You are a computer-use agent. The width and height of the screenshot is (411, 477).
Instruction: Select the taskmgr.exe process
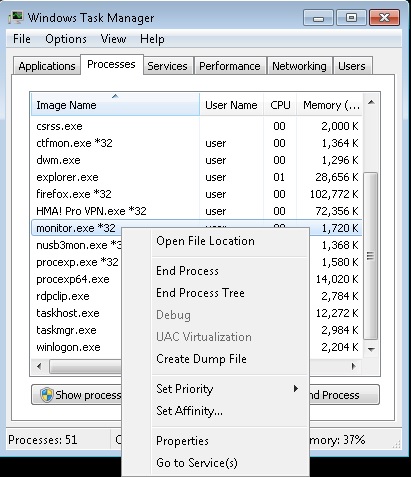coord(77,330)
